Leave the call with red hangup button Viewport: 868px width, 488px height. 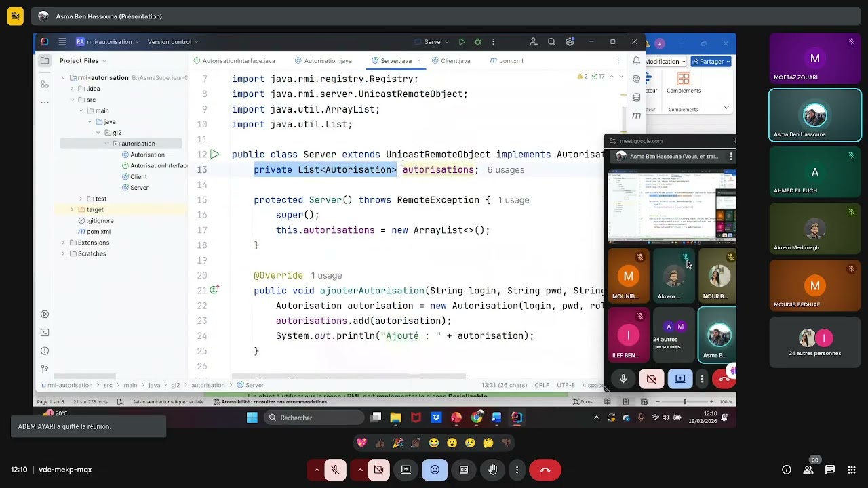tap(545, 470)
